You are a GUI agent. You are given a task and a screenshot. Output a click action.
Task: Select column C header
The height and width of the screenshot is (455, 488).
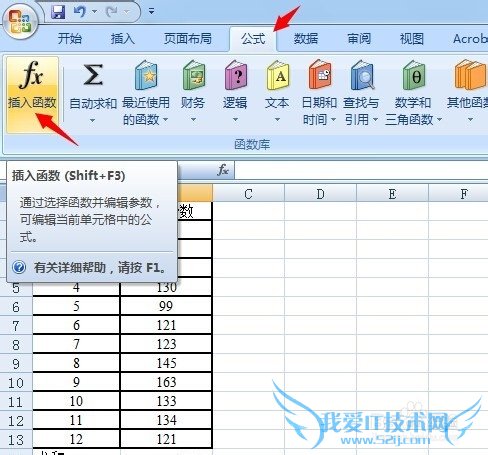coord(248,194)
